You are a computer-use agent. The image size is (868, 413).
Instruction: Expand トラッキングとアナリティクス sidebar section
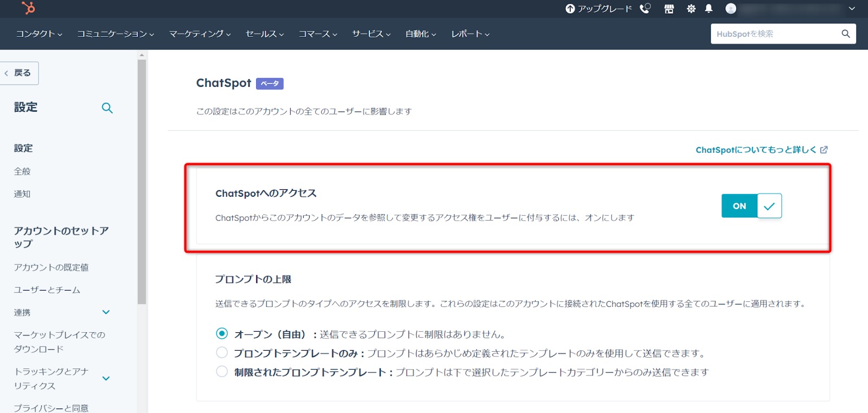point(106,378)
